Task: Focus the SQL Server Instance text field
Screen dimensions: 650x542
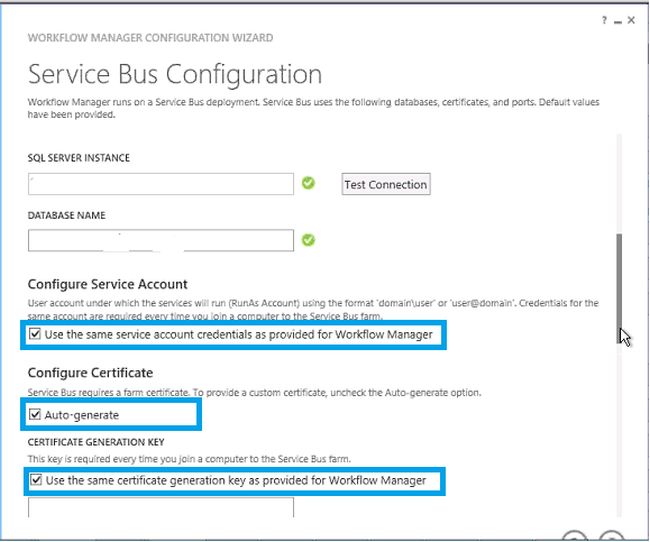Action: [x=161, y=184]
